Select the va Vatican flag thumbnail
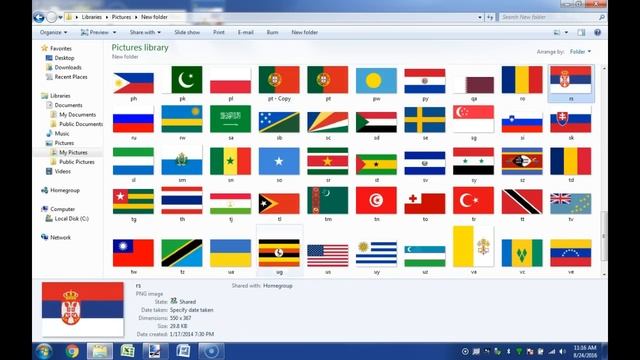This screenshot has width=640, height=360. pyautogui.click(x=473, y=247)
